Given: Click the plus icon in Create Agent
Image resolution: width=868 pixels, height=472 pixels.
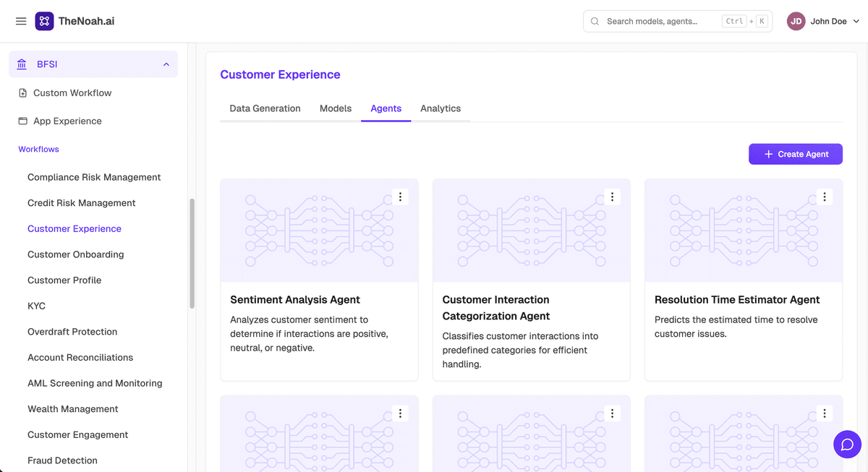Looking at the screenshot, I should (x=768, y=154).
